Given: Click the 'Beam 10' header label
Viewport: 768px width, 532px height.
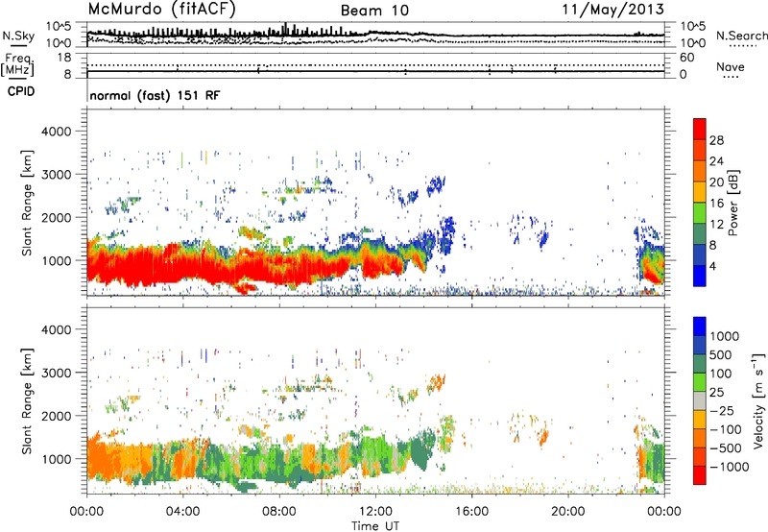Looking at the screenshot, I should click(x=374, y=11).
